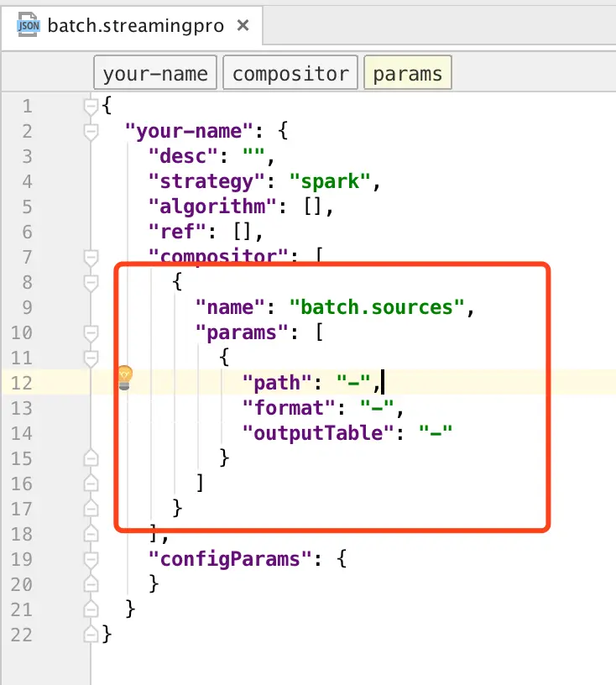Click the fold end marker on line 21
The height and width of the screenshot is (685, 616).
[91, 609]
